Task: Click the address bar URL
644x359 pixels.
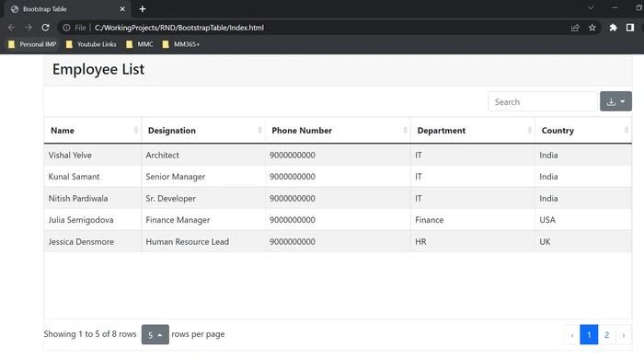Action: coord(179,28)
